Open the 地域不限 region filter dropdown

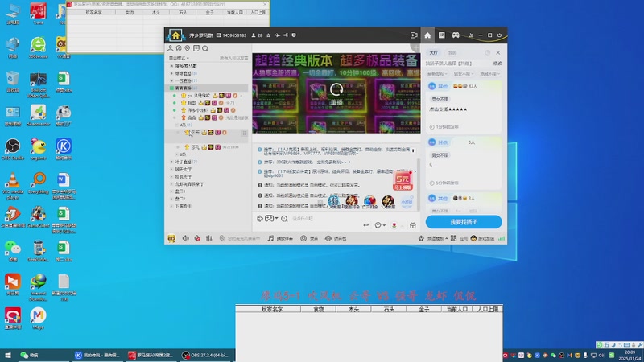coord(489,74)
